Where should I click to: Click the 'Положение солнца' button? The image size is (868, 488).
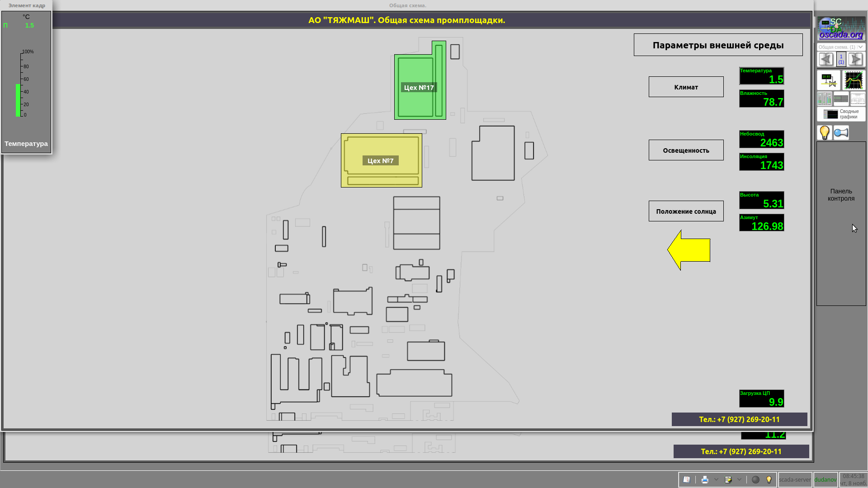point(686,211)
